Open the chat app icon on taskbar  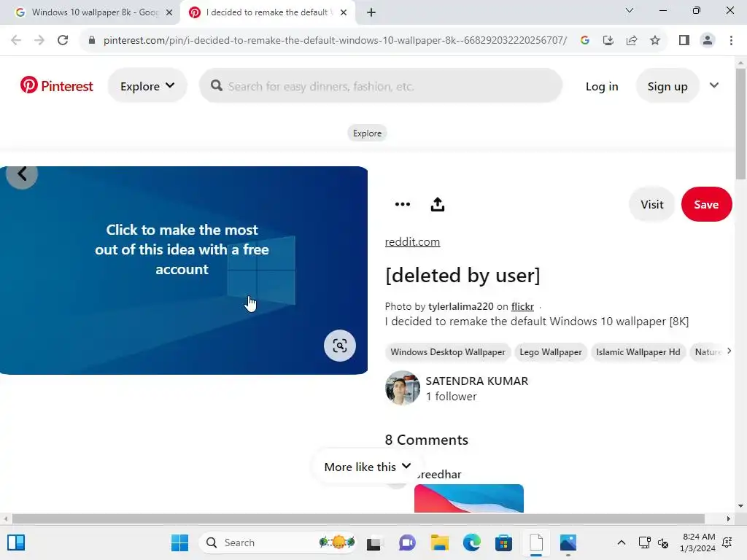(407, 542)
